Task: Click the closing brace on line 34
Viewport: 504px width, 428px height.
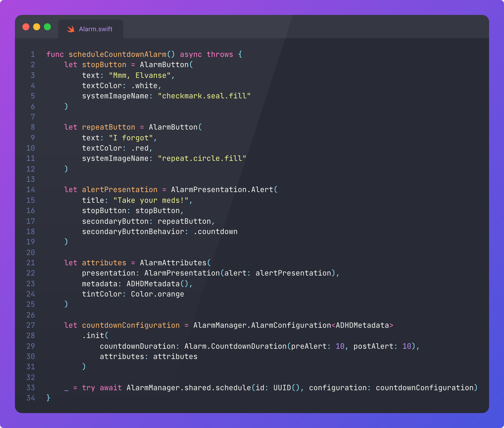Action: coord(48,398)
